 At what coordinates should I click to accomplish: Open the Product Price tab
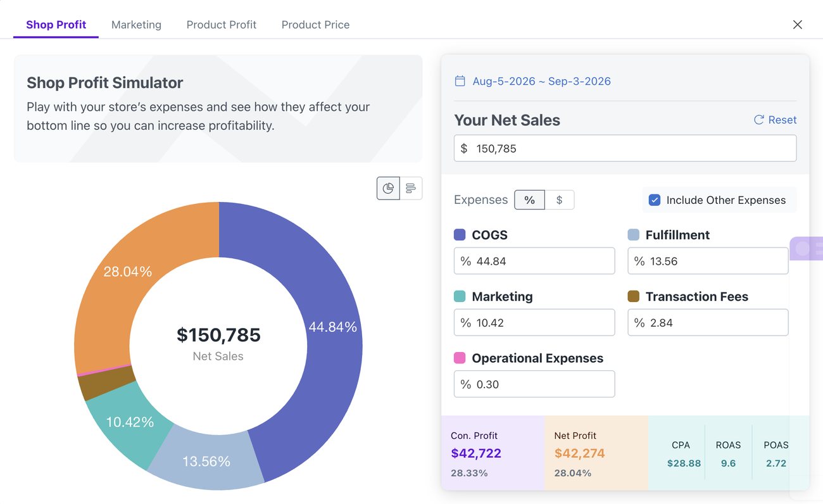pos(315,25)
